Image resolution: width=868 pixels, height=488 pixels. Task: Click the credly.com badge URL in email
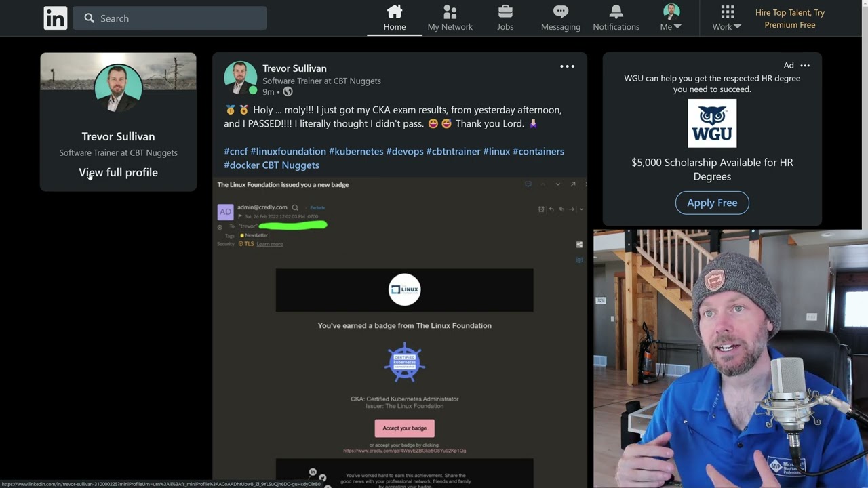404,451
